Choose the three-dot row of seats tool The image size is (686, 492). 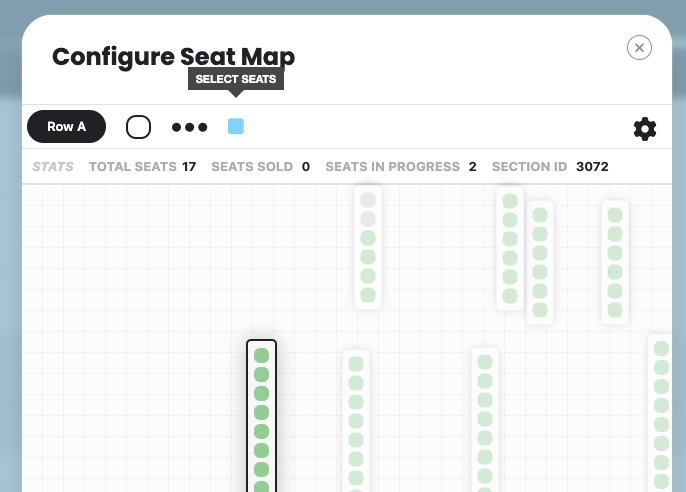189,127
